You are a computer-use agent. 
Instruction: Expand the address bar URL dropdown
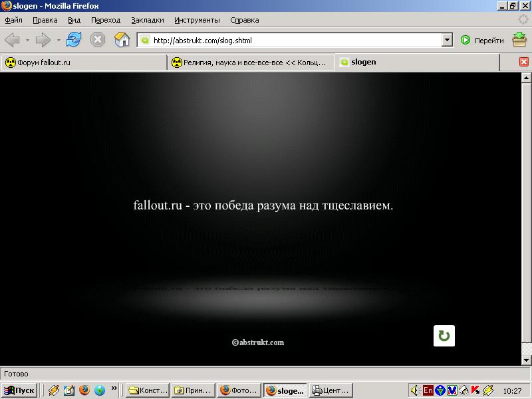(447, 40)
